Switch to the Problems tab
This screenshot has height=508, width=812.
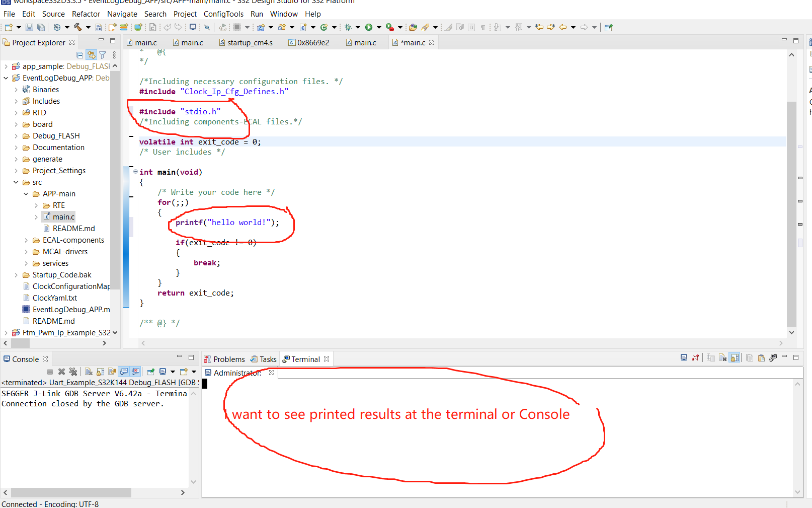(229, 359)
